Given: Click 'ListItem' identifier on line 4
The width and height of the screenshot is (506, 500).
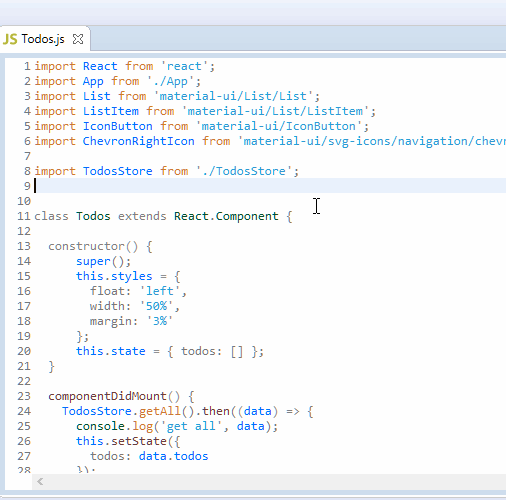Looking at the screenshot, I should point(111,111).
